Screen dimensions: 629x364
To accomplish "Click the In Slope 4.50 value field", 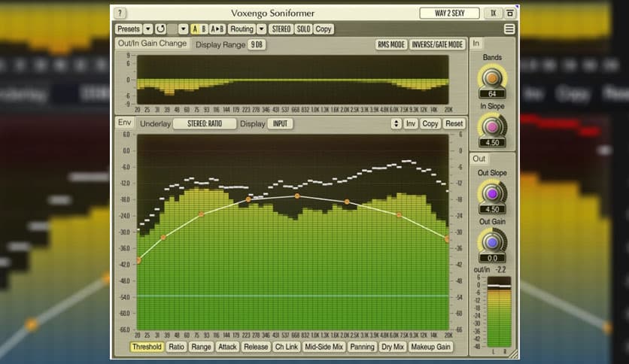I will point(492,143).
